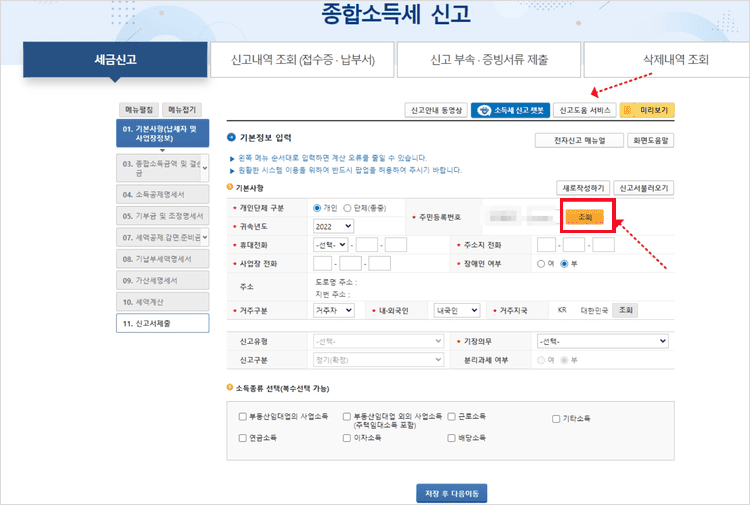This screenshot has height=505, width=750.
Task: Click the last 휴대전화 number field
Action: coord(396,245)
